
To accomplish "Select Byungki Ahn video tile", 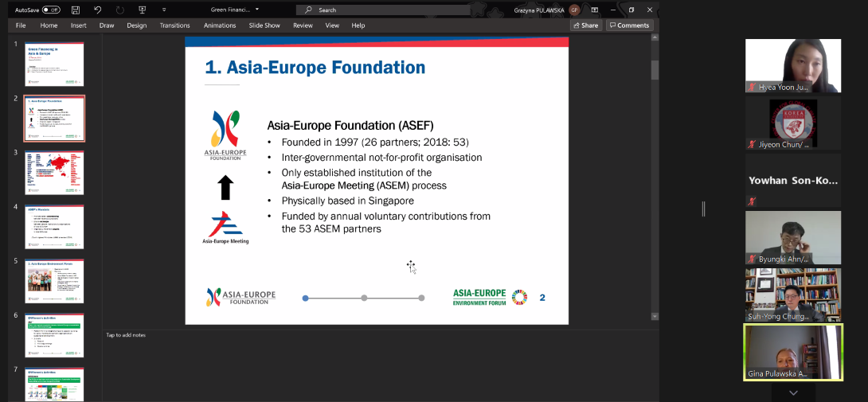I will point(792,237).
